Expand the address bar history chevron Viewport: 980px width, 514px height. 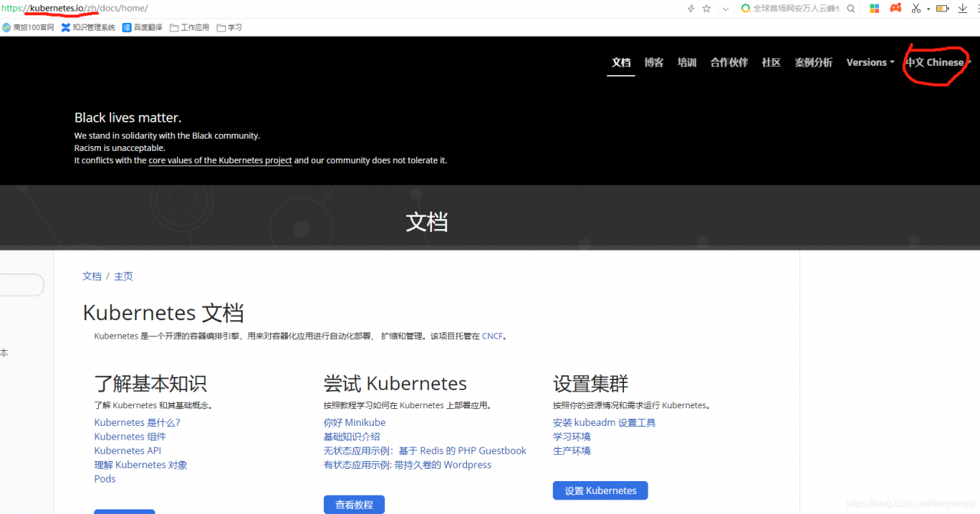click(x=725, y=8)
